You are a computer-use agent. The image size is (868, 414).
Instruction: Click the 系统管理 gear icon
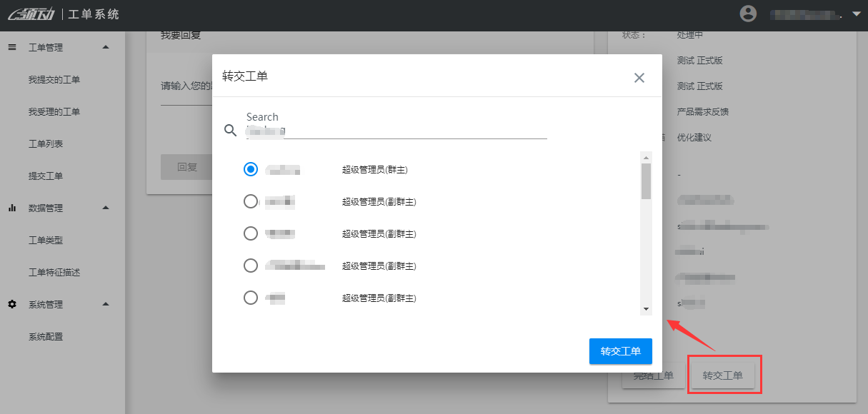click(12, 305)
